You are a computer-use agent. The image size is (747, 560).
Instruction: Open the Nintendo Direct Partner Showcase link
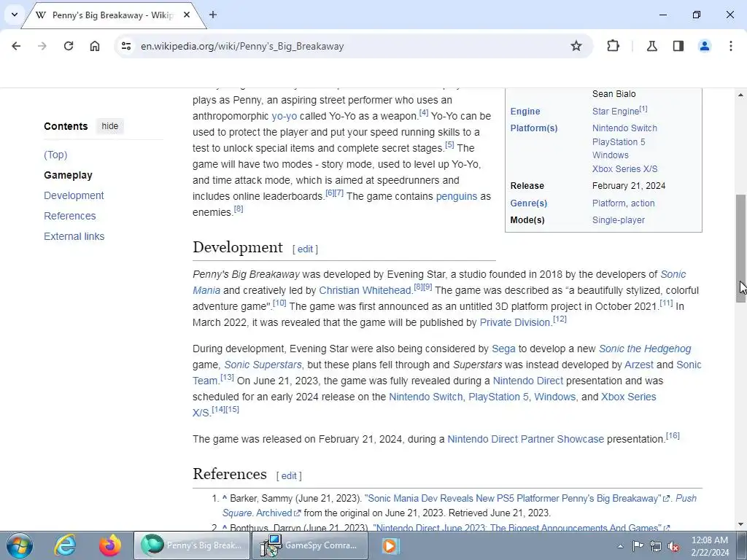[525, 439]
